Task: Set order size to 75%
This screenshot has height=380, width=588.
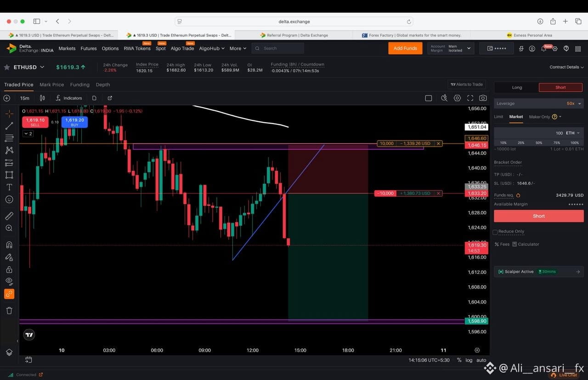Action: 557,143
